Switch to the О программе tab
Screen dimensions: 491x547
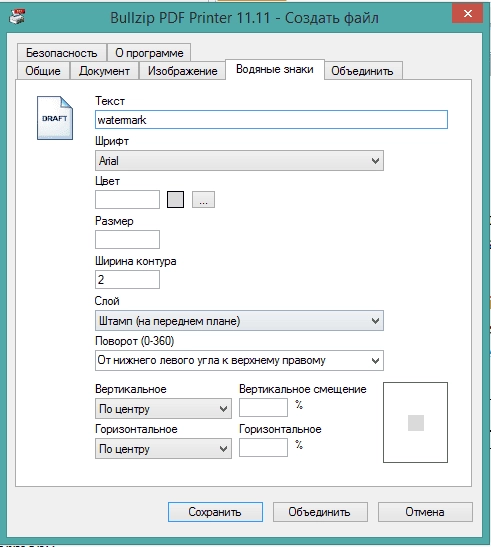(149, 53)
